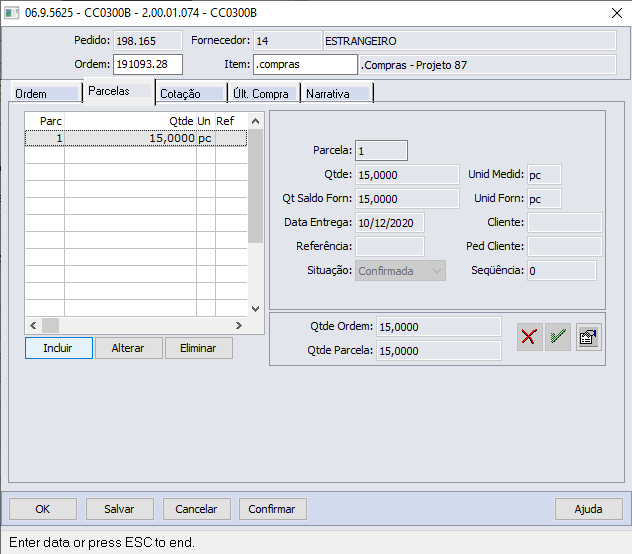Viewport: 632px width, 554px height.
Task: Click the Item field containing .compras
Action: pyautogui.click(x=305, y=65)
